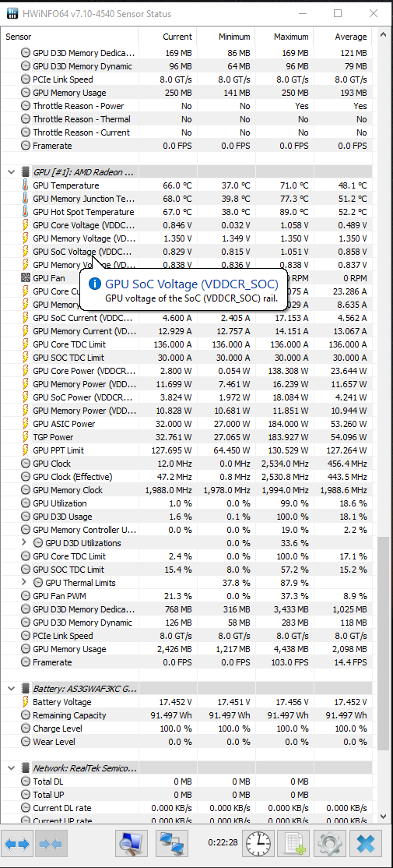Close sensors with blue X toolbar button

365,844
